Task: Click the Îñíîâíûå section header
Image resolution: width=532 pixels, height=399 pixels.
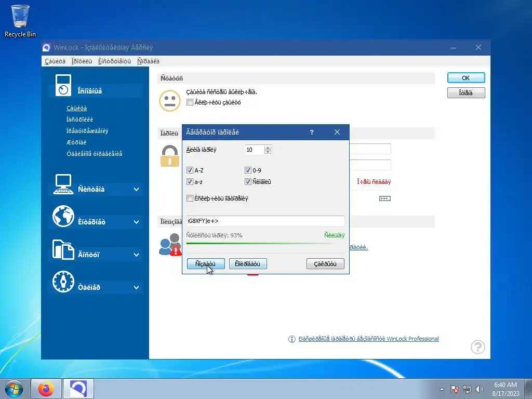Action: coord(95,90)
